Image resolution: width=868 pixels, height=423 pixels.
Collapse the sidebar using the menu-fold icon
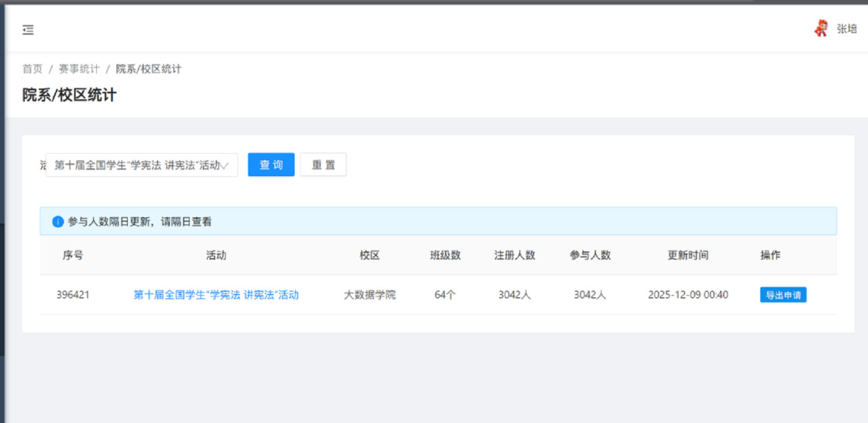pyautogui.click(x=28, y=30)
